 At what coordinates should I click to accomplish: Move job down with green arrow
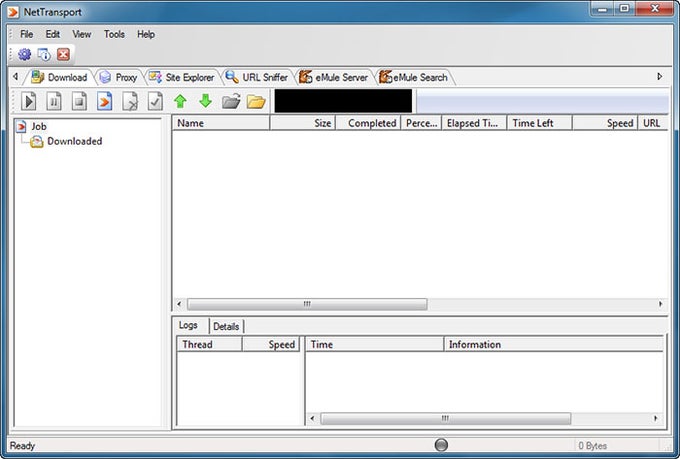tap(206, 102)
